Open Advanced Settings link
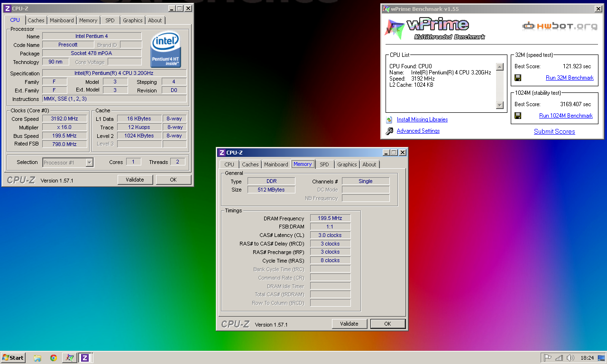 [x=418, y=131]
